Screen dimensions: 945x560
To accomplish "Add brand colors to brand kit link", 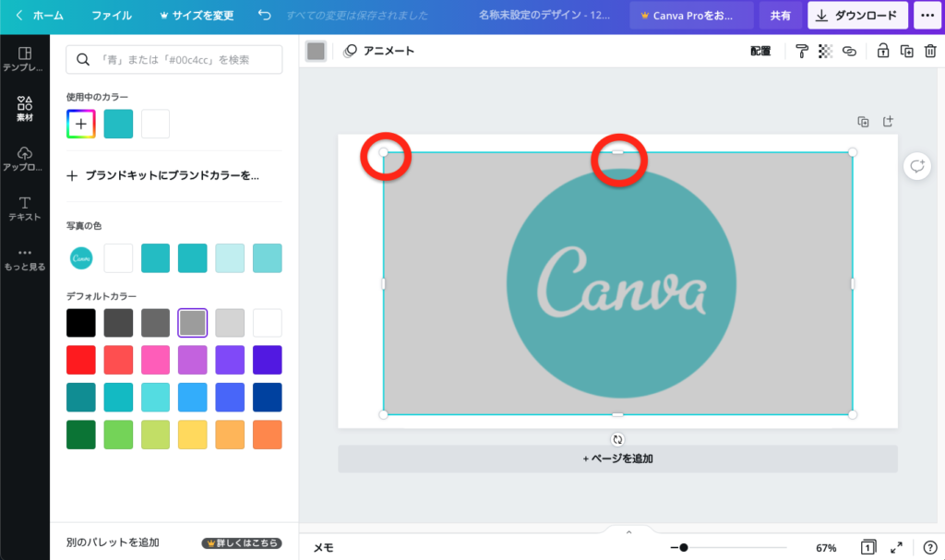I will [x=162, y=175].
